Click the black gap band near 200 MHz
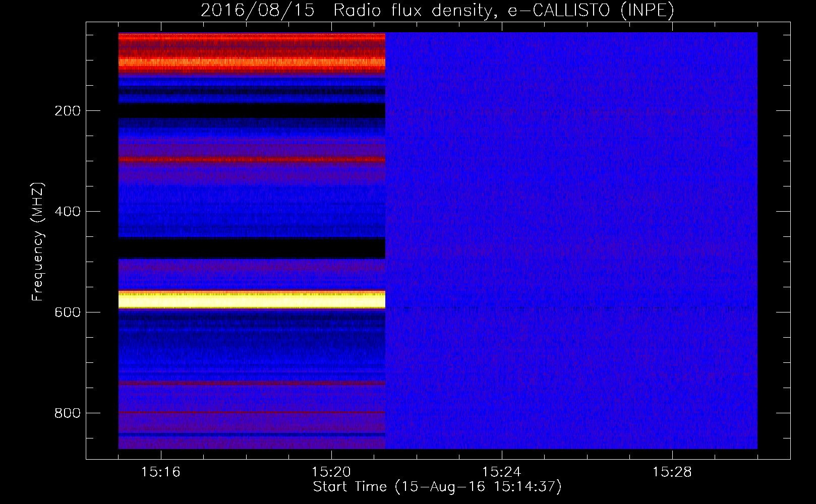Viewport: 816px width, 504px height. coord(252,110)
